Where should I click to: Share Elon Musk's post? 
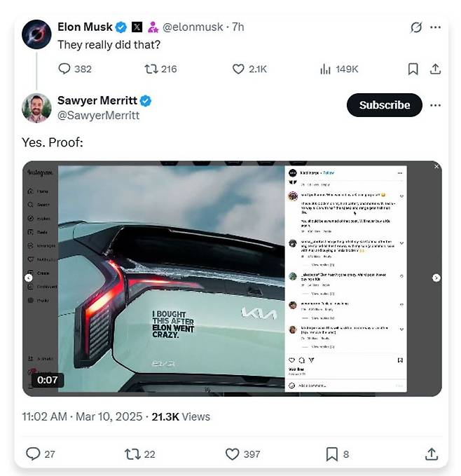pyautogui.click(x=435, y=69)
